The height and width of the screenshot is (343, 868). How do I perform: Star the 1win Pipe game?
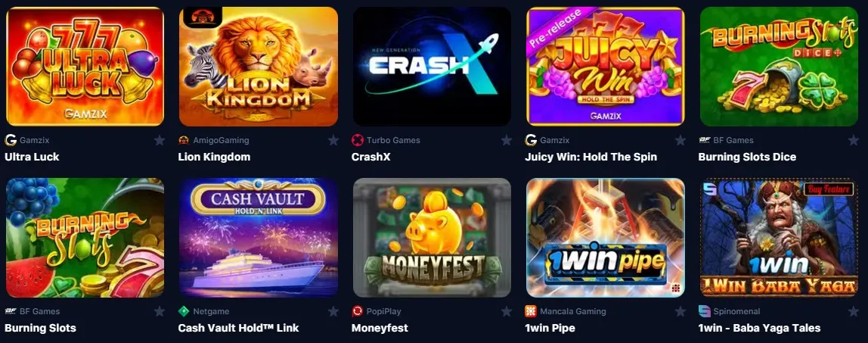pos(680,311)
